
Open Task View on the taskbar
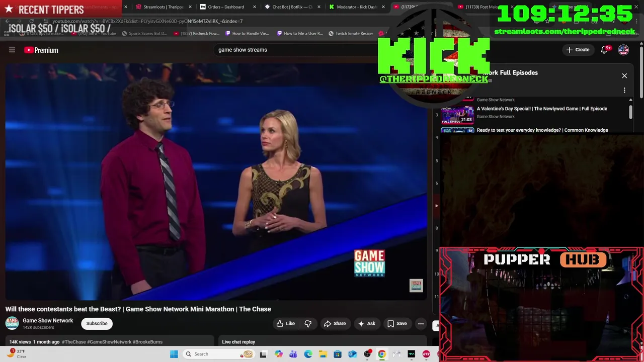pyautogui.click(x=263, y=354)
